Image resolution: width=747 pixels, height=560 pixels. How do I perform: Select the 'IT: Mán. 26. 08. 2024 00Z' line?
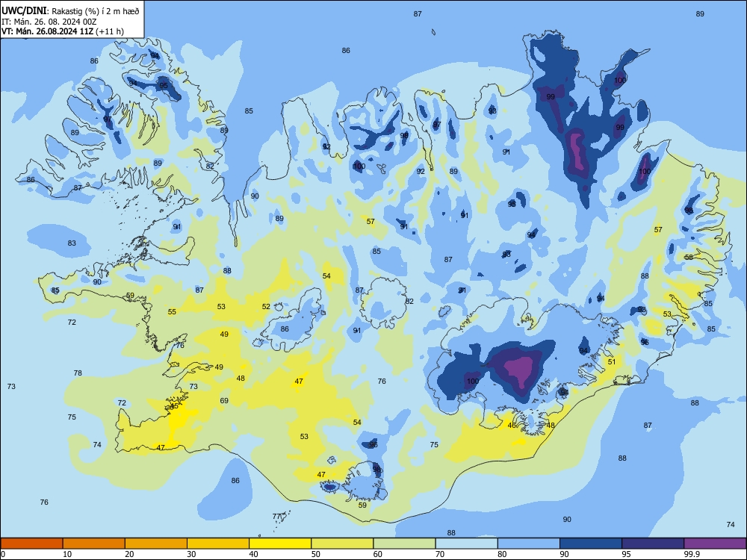coord(49,22)
